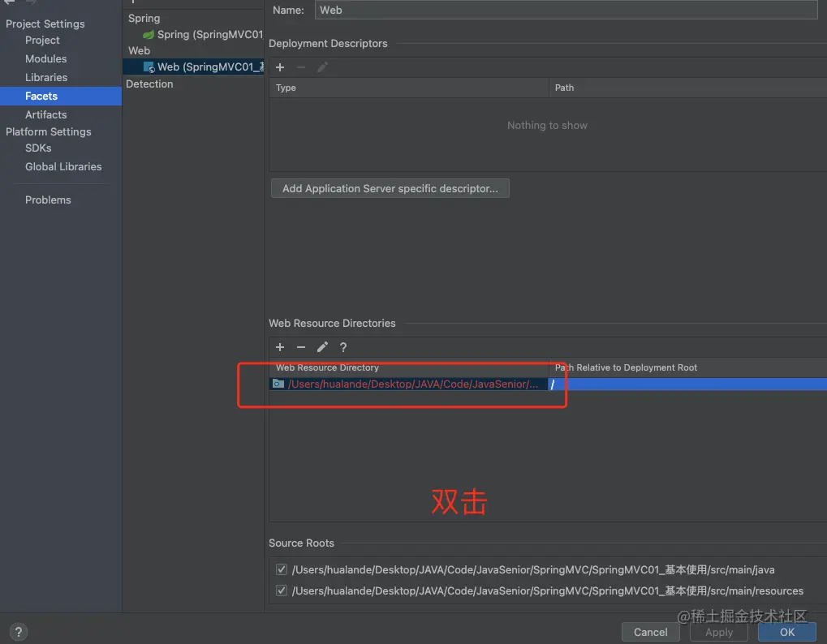Select the Spring facet group
Image resolution: width=827 pixels, height=644 pixels.
(x=144, y=19)
